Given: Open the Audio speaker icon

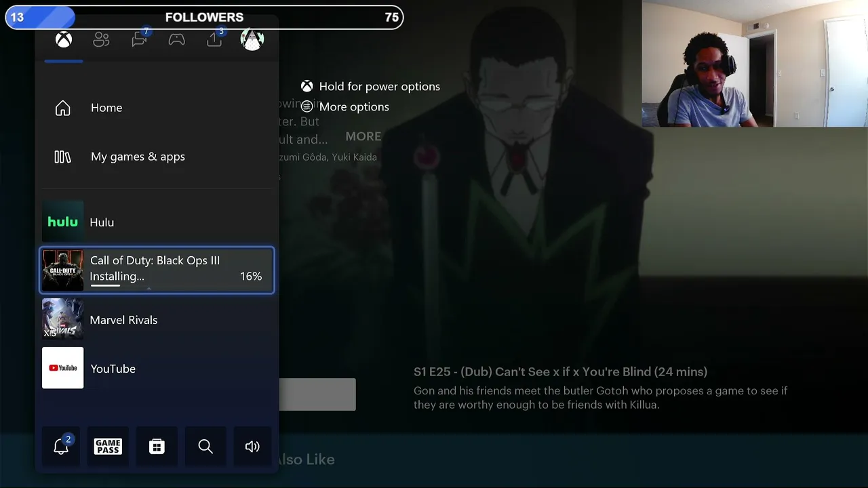Looking at the screenshot, I should [x=252, y=446].
